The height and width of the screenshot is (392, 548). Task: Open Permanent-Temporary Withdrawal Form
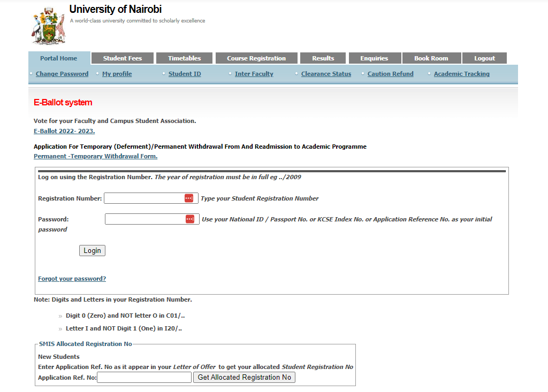coord(95,156)
